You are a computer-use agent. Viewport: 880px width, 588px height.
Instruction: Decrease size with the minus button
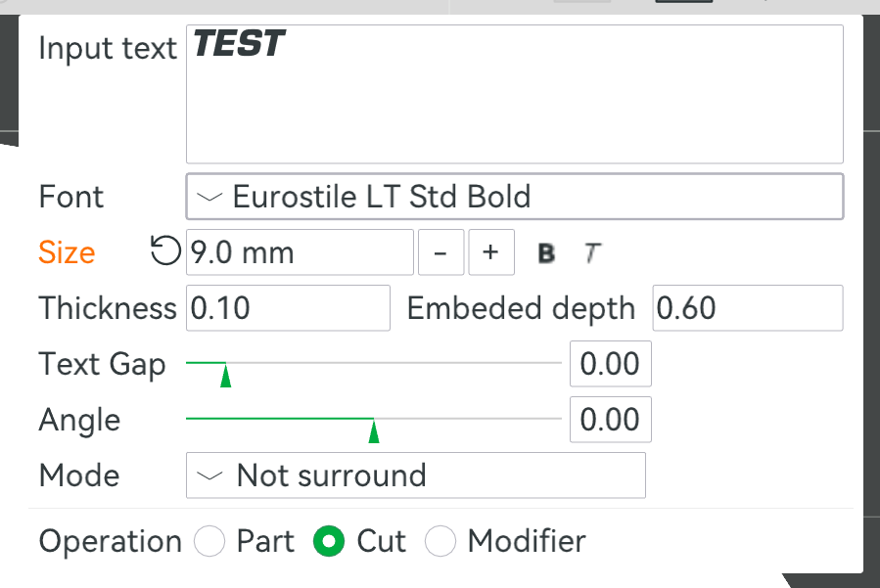pos(441,252)
